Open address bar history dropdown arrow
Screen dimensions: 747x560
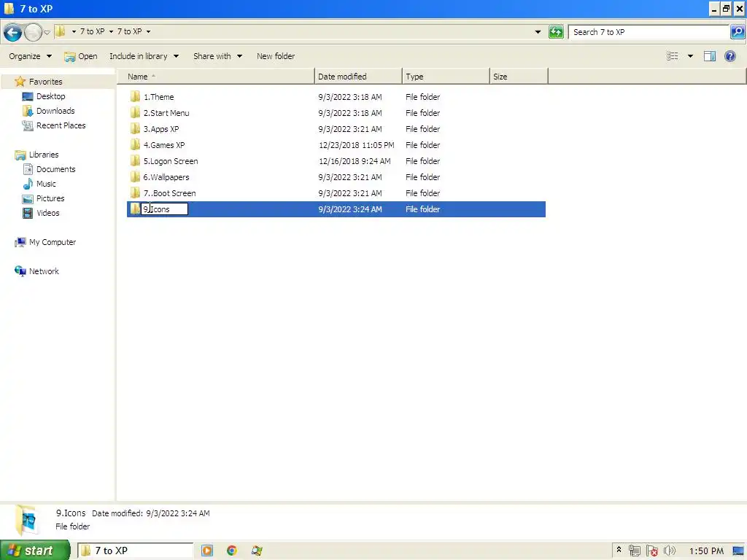tap(538, 32)
